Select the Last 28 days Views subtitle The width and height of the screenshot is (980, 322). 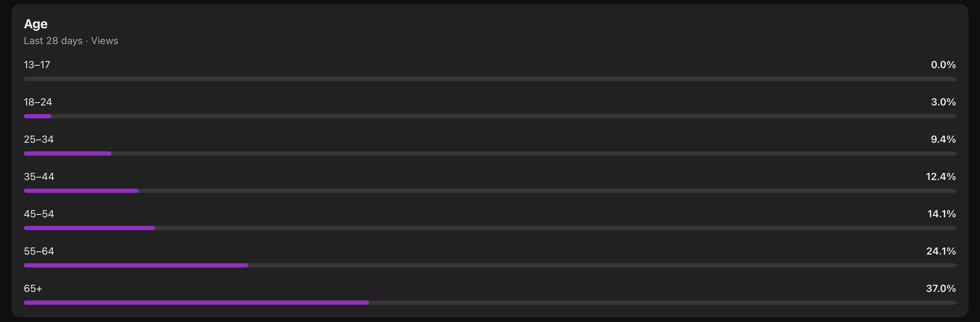click(71, 41)
